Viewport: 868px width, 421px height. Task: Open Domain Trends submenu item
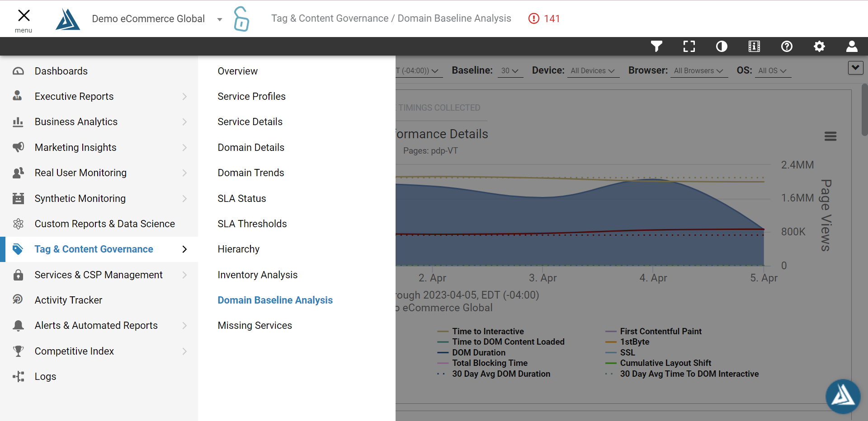251,173
